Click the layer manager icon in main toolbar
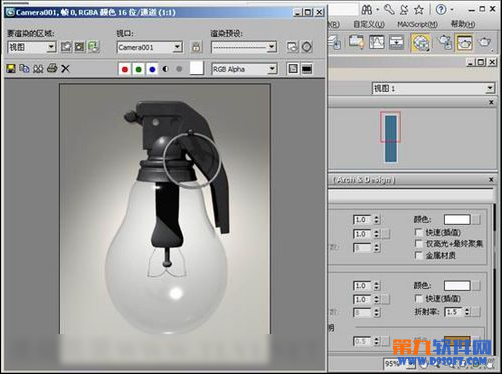 pos(334,42)
